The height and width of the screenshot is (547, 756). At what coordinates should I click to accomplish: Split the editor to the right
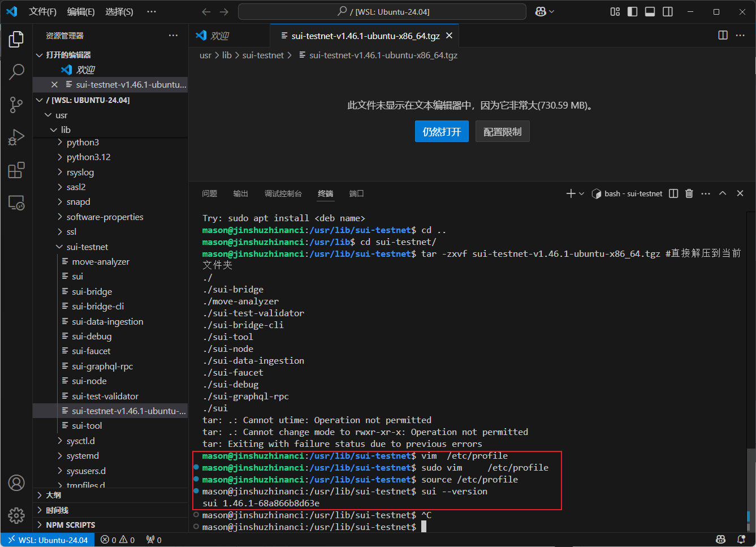[x=723, y=35]
